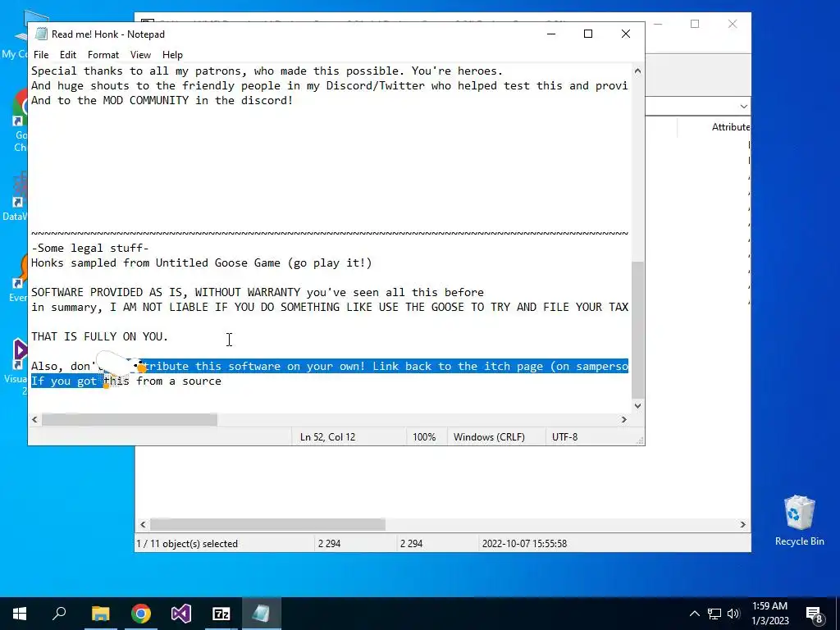The height and width of the screenshot is (630, 840).
Task: Switch to 7-Zip in the taskbar
Action: point(221,614)
